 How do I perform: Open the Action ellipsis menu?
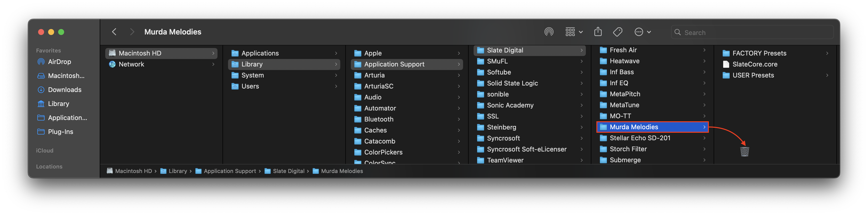pyautogui.click(x=642, y=32)
